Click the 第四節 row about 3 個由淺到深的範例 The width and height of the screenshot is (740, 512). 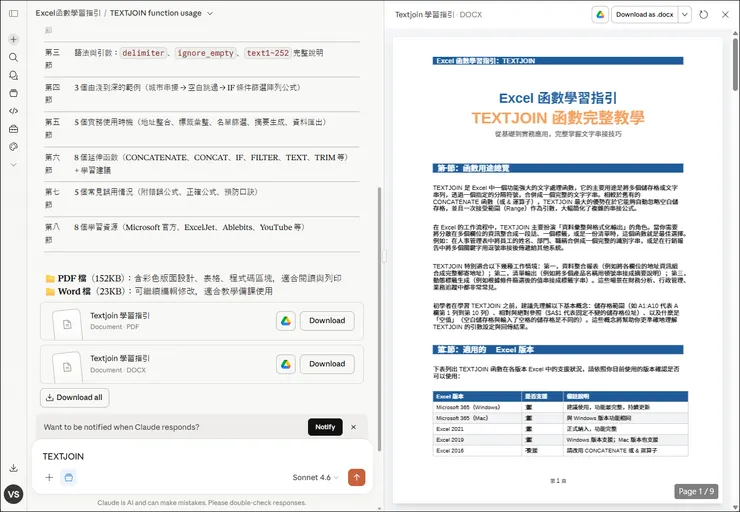[202, 94]
